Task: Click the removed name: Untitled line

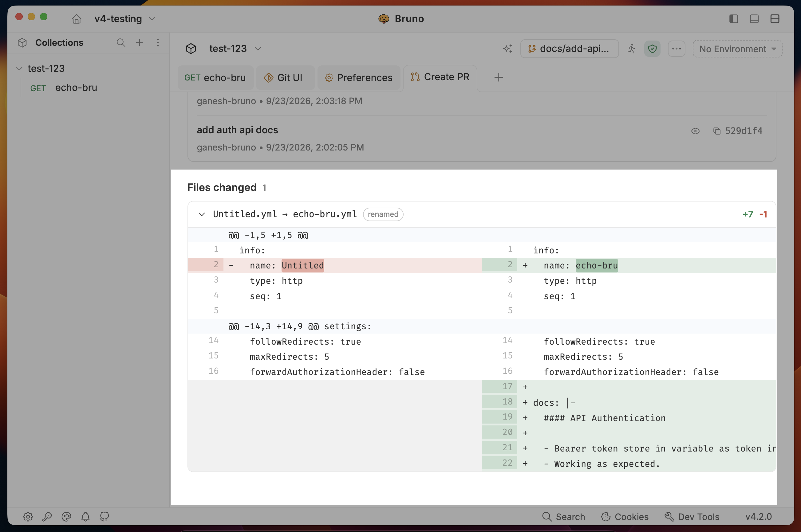Action: point(335,265)
